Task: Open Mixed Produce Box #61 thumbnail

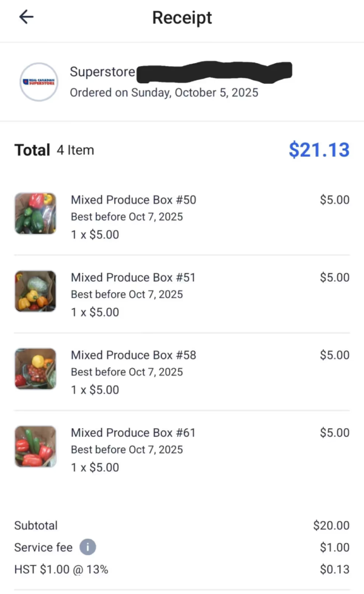Action: coord(35,446)
